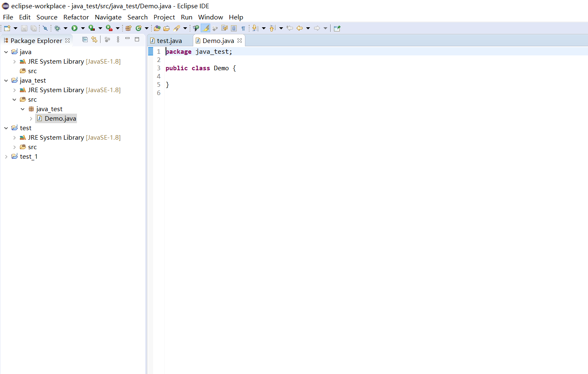Click the Search flashlight toolbar icon
This screenshot has width=588, height=374.
[x=177, y=28]
